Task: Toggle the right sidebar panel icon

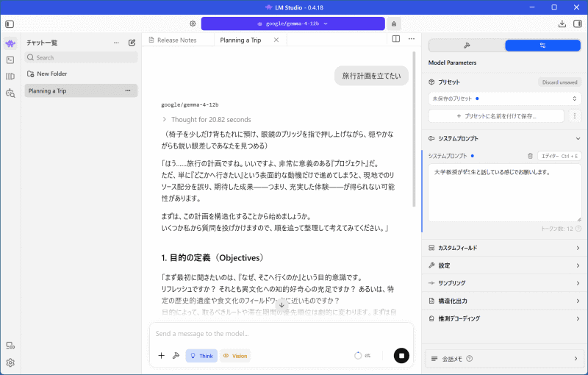Action: click(x=578, y=24)
